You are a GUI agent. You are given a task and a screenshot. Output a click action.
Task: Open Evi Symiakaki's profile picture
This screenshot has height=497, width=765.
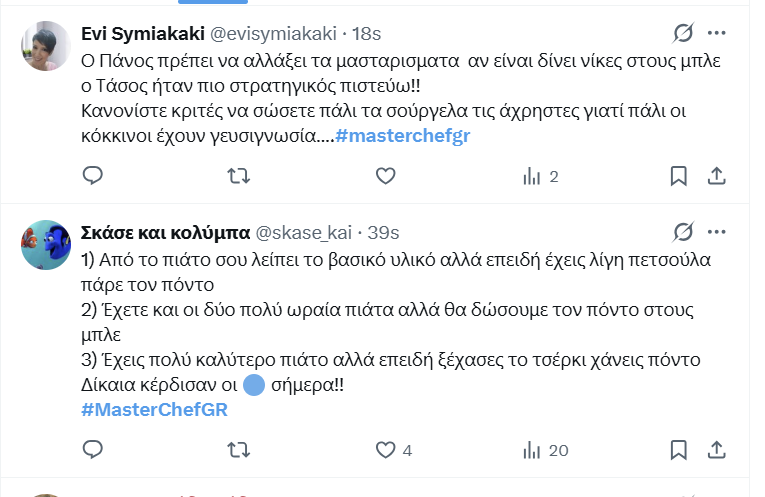(x=45, y=46)
